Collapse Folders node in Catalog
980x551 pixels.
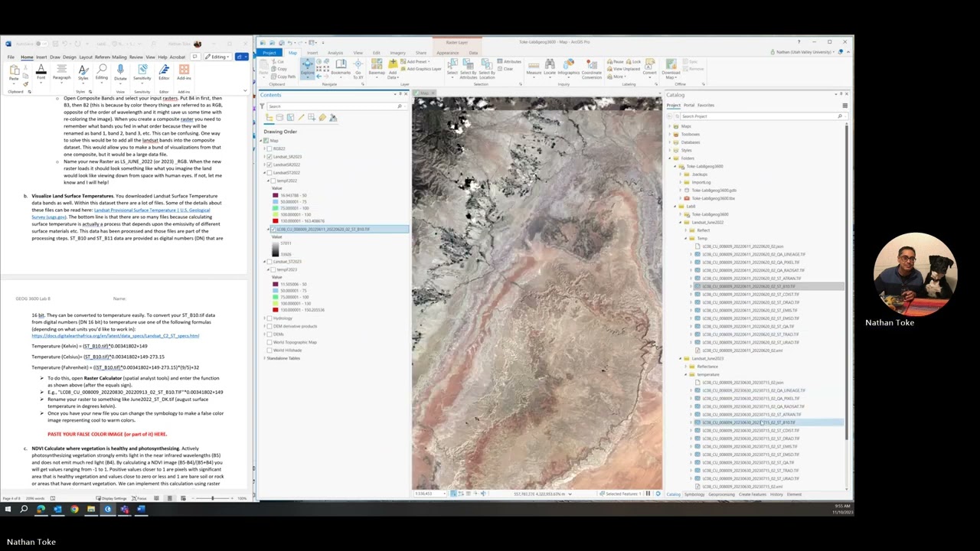(x=669, y=158)
